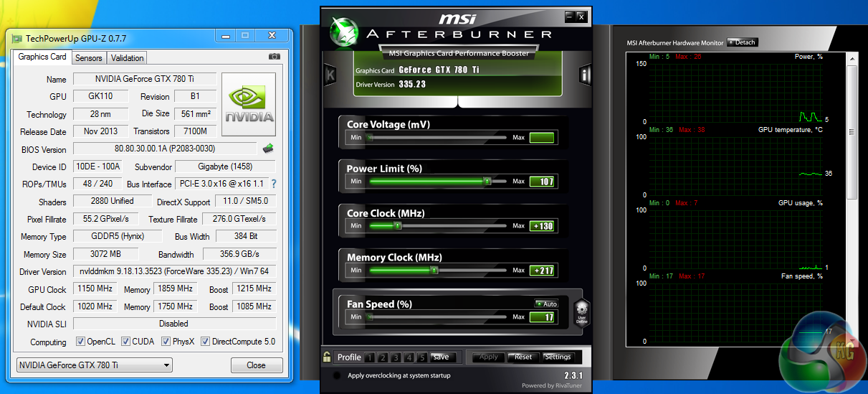Close the MSI Afterburner window
The height and width of the screenshot is (394, 868).
(581, 17)
